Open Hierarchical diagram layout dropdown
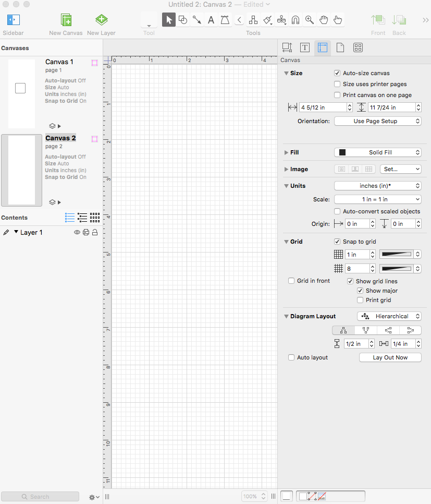Viewport: 431px width, 504px height. [389, 316]
